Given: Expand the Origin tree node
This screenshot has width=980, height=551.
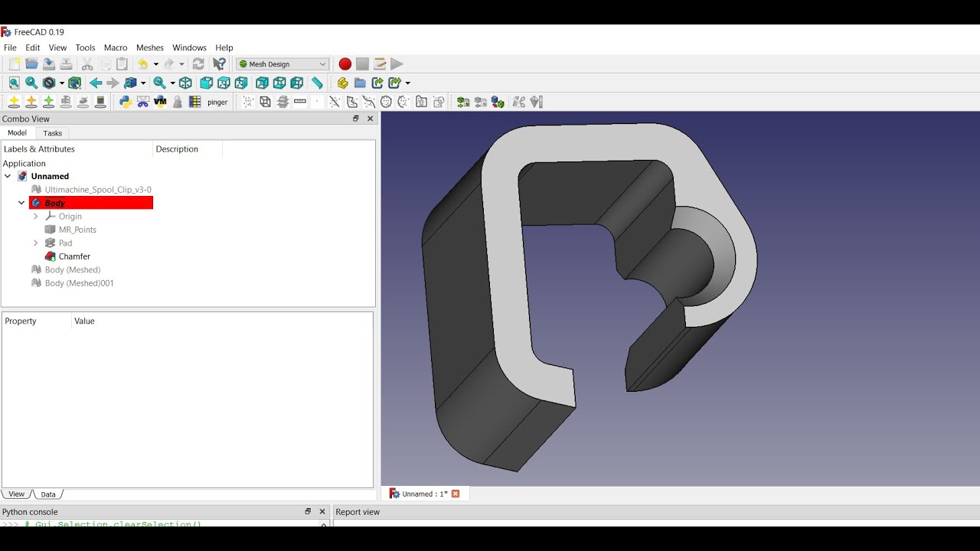Looking at the screenshot, I should 35,217.
